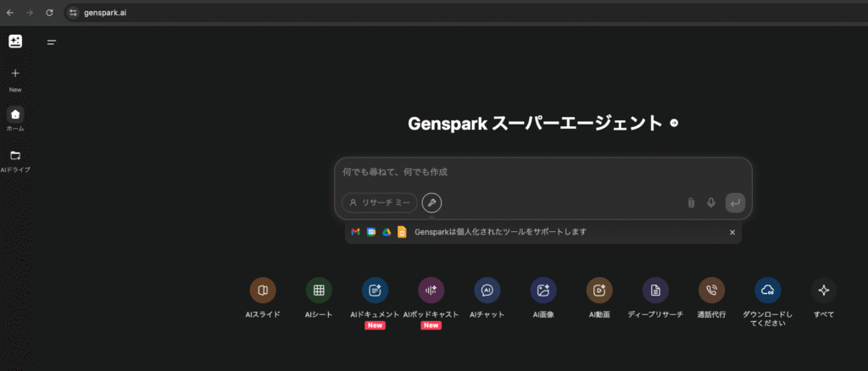Click the ダウンロードしてください cloud icon
Screen dimensions: 868x371
(x=768, y=291)
